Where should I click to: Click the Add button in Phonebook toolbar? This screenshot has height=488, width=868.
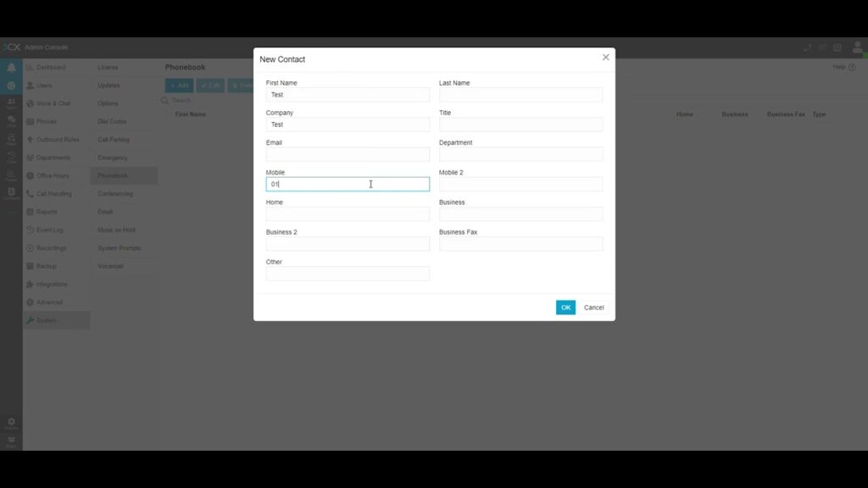(x=179, y=86)
